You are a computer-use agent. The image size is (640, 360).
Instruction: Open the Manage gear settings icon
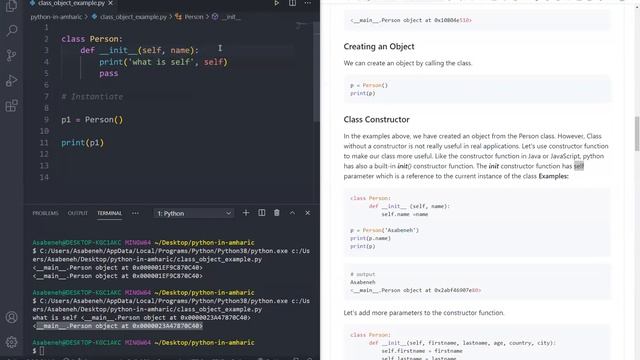click(x=11, y=342)
